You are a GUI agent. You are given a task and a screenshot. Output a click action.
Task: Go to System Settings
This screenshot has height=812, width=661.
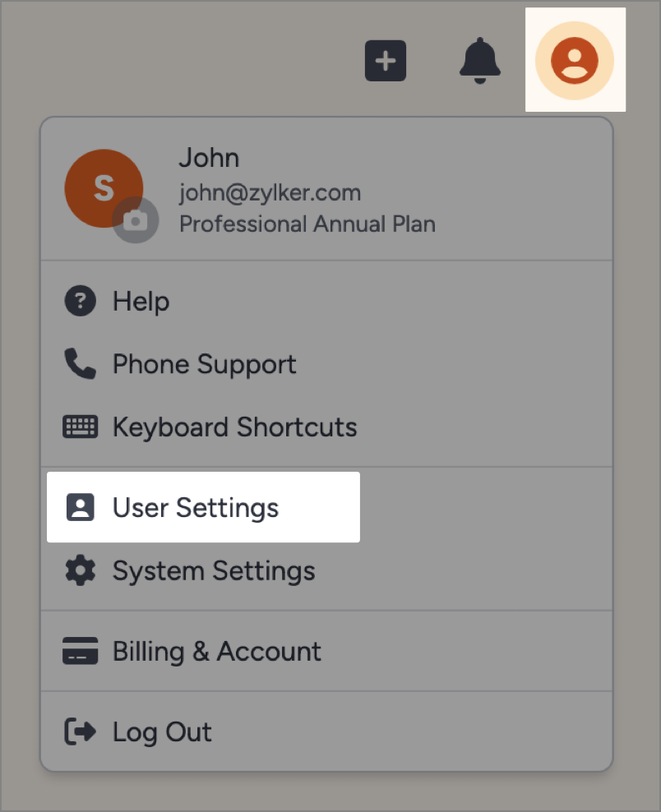(x=214, y=570)
